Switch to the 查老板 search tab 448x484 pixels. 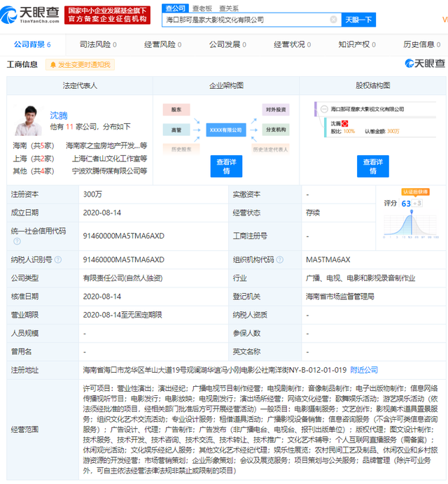(x=202, y=8)
